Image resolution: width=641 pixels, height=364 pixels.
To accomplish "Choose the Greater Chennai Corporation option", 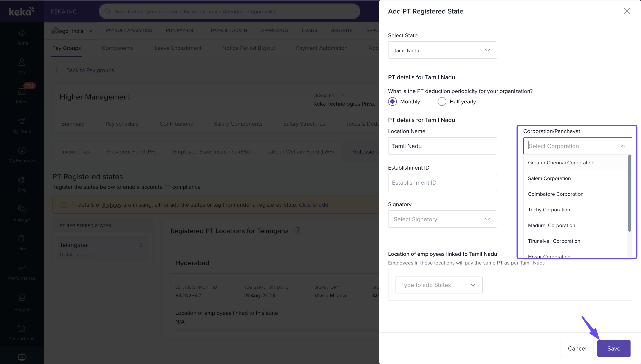I will [x=561, y=163].
